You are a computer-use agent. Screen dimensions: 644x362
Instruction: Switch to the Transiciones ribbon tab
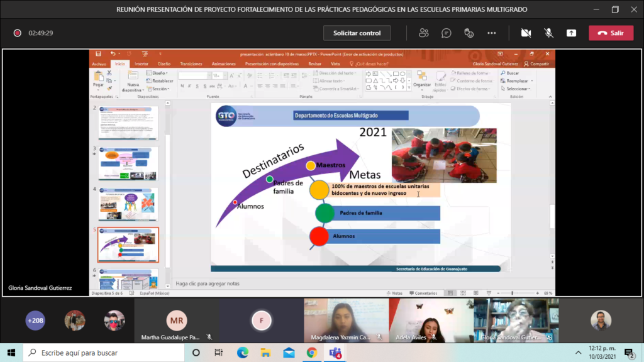click(x=191, y=63)
